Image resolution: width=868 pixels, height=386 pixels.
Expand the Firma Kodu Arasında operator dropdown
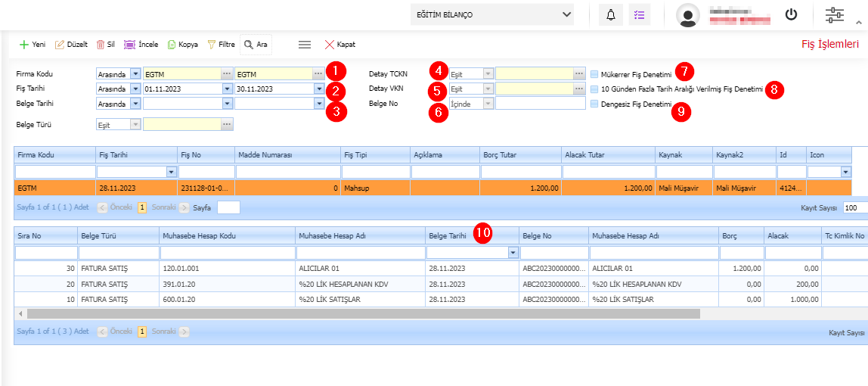[136, 74]
